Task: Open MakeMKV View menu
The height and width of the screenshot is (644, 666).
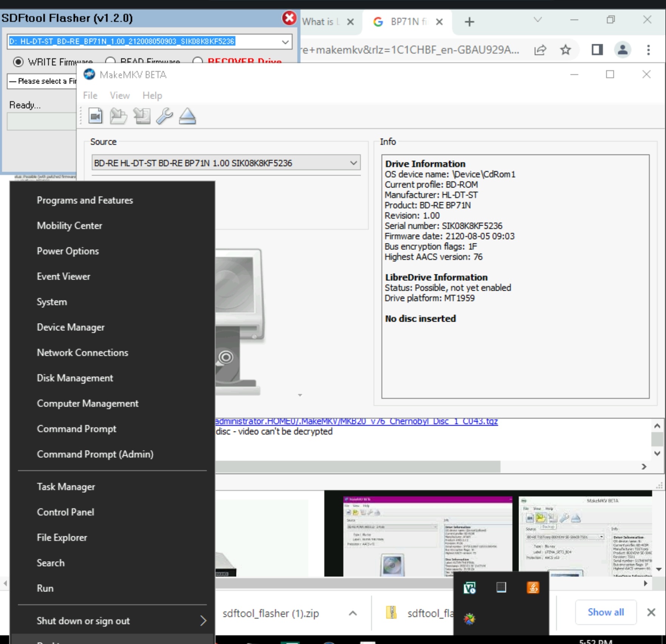Action: pyautogui.click(x=120, y=95)
